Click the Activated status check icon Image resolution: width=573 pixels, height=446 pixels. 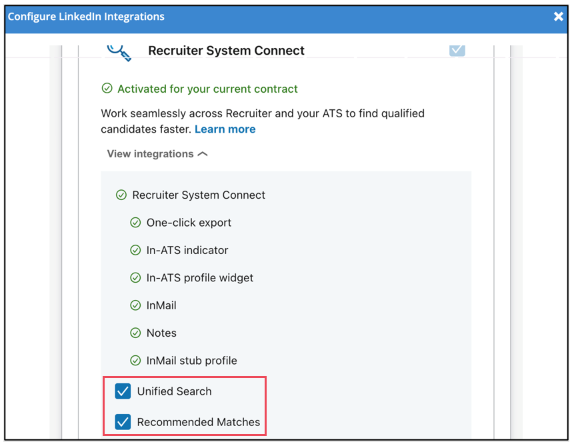(x=107, y=88)
